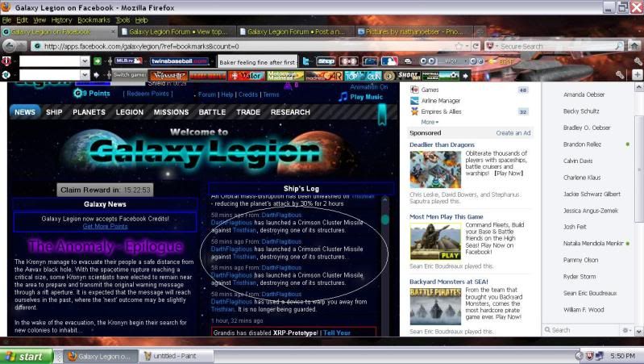Click the teal bookmark ribbon icon

pyautogui.click(x=382, y=115)
